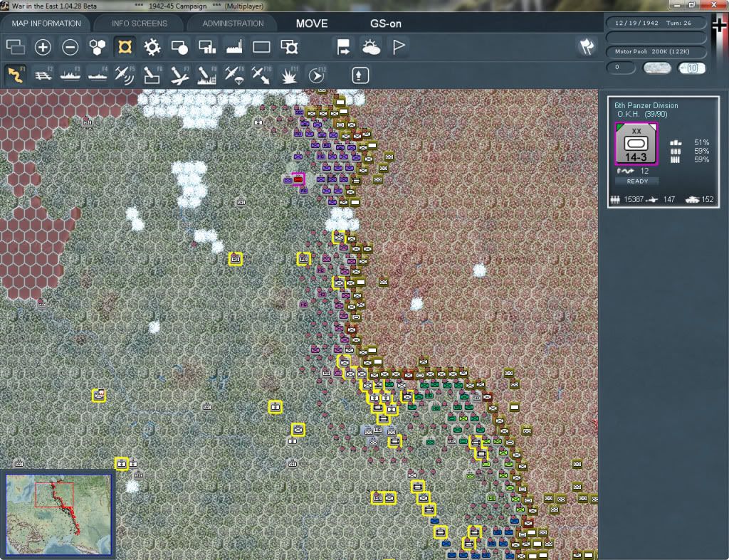Toggle the highlighted orange frame icon
The height and width of the screenshot is (560, 729).
[x=125, y=47]
